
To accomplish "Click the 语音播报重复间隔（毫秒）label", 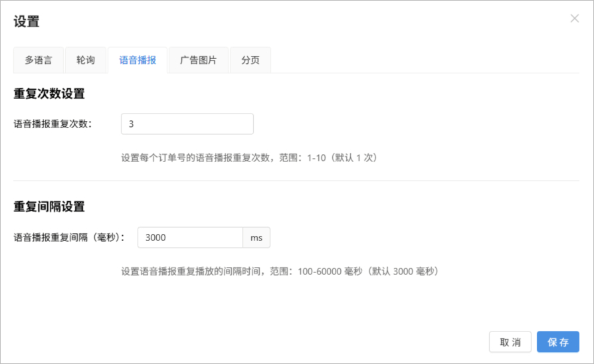I will click(x=70, y=237).
